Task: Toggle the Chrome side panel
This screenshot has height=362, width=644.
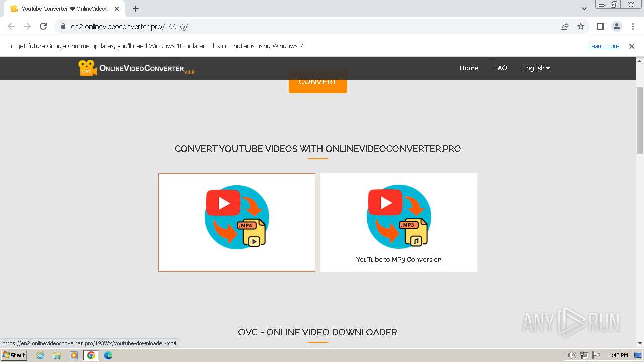Action: pos(600,26)
